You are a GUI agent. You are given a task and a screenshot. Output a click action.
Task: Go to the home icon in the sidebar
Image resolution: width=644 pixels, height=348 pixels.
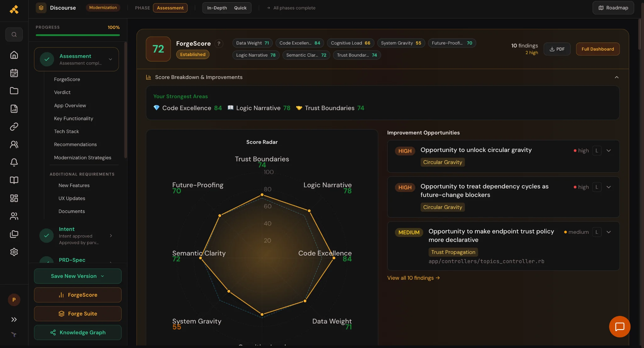point(14,55)
